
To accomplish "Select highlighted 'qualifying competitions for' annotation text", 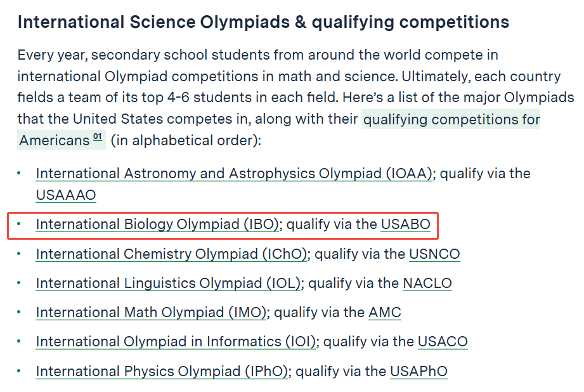I will tap(451, 119).
